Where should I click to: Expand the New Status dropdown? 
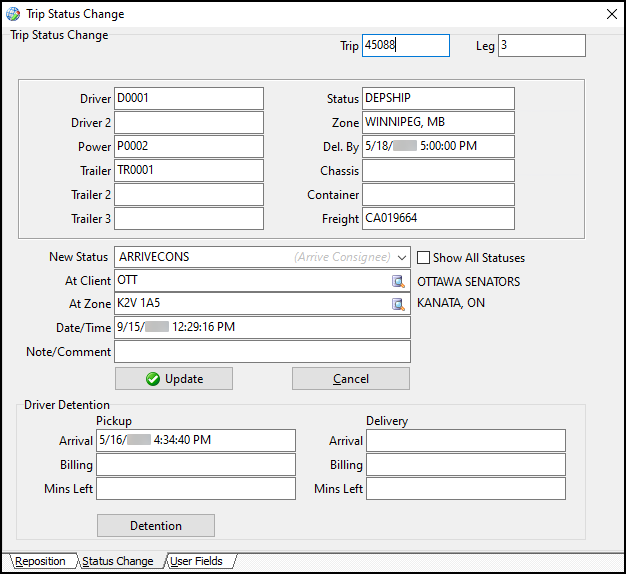pos(401,257)
